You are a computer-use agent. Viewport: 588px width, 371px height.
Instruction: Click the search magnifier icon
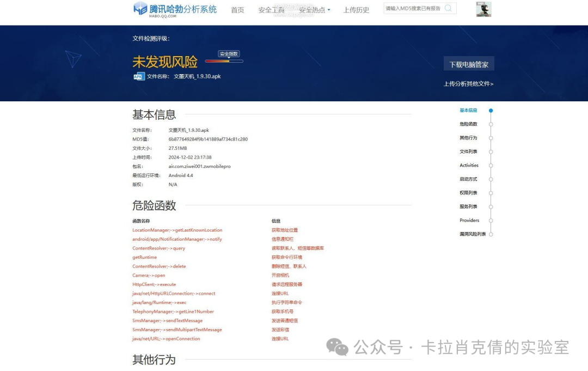[448, 8]
